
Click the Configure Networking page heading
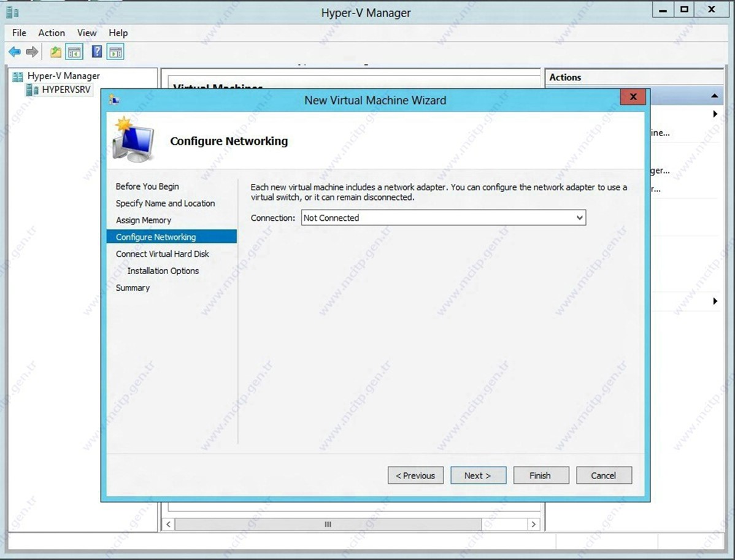click(229, 141)
